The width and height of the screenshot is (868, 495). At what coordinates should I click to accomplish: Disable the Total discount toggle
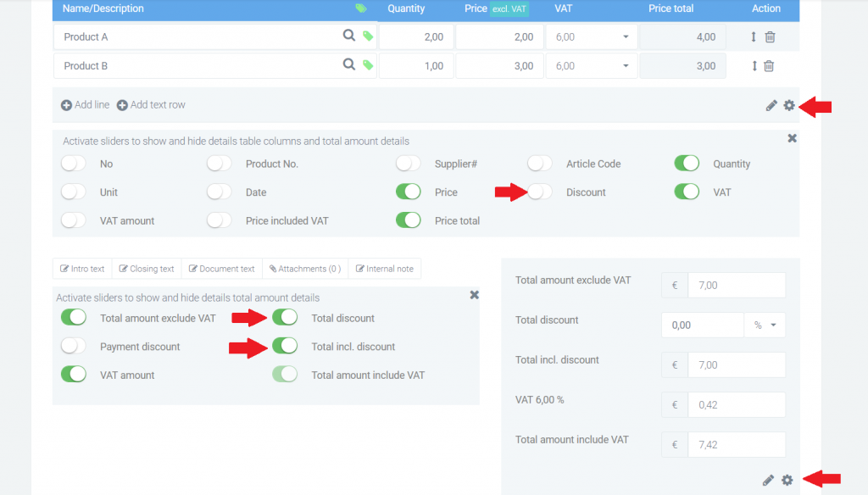[285, 317]
